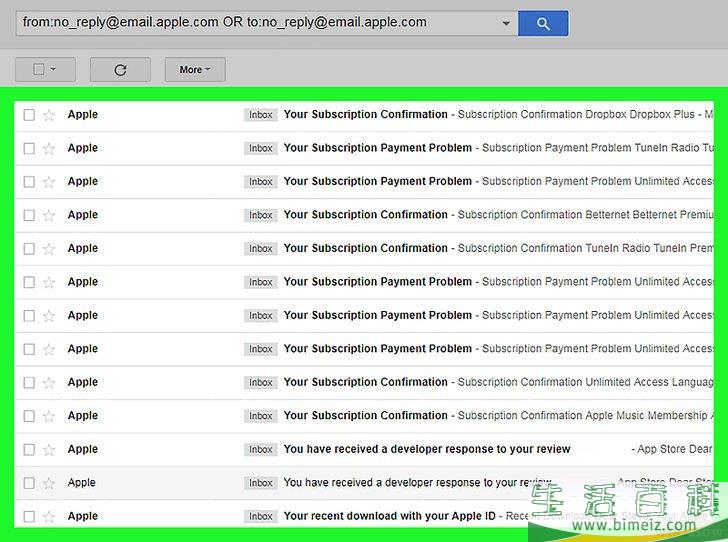Star the recent download with Apple ID email
This screenshot has width=728, height=542.
[x=49, y=516]
